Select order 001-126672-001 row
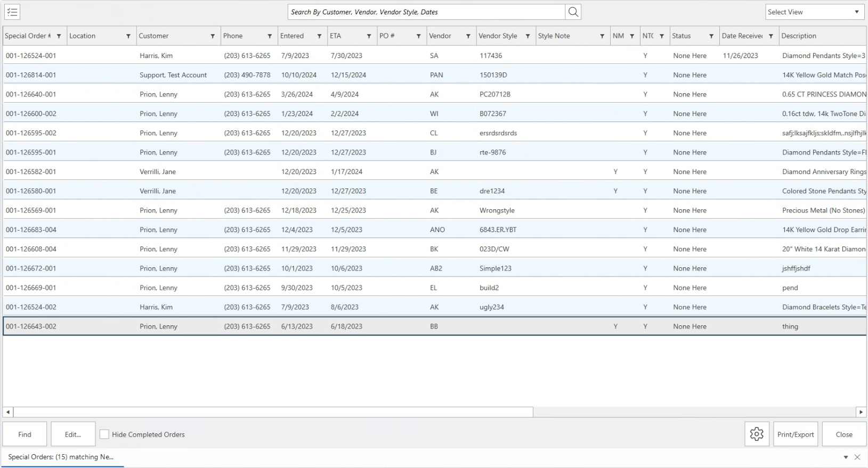Viewport: 868px width, 468px height. coord(434,268)
